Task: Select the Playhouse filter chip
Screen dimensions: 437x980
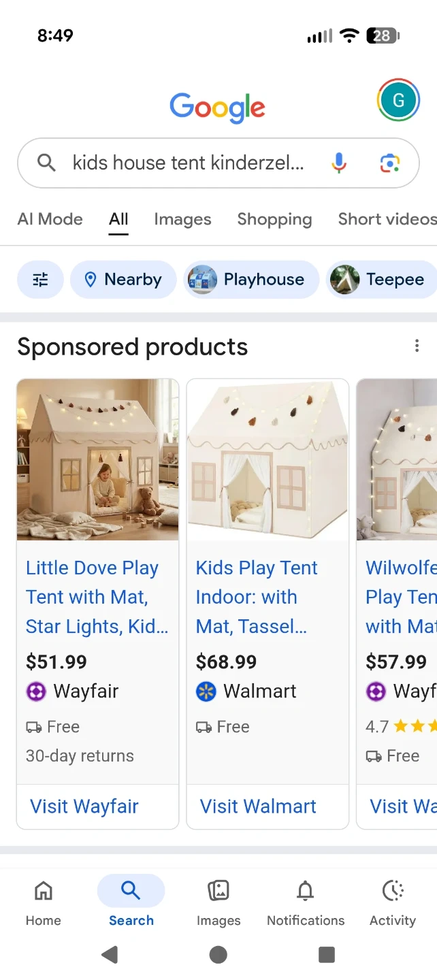Action: point(251,280)
